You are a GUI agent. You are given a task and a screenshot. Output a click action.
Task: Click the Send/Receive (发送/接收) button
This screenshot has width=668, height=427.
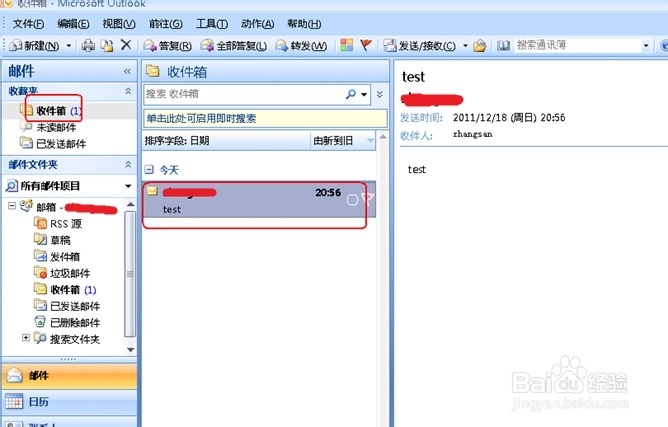420,45
